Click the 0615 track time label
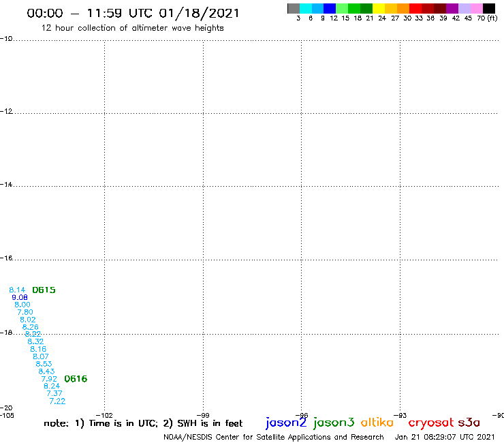 [44, 290]
